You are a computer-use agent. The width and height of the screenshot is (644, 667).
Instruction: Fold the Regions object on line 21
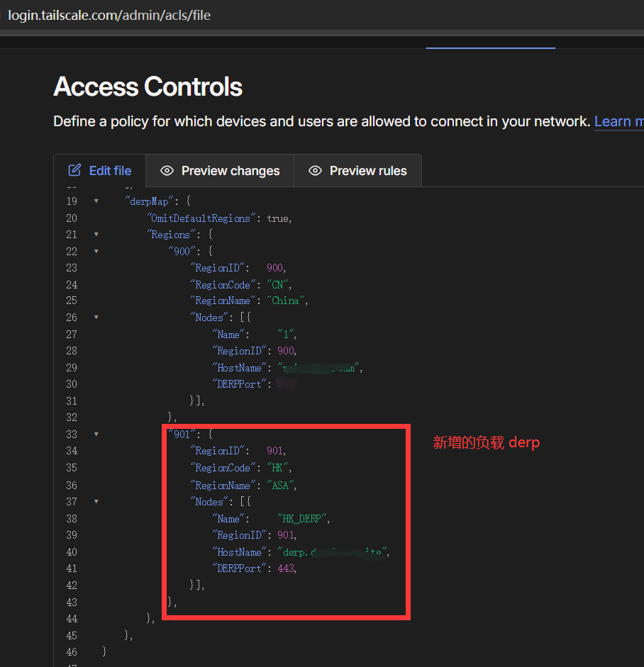[x=96, y=235]
